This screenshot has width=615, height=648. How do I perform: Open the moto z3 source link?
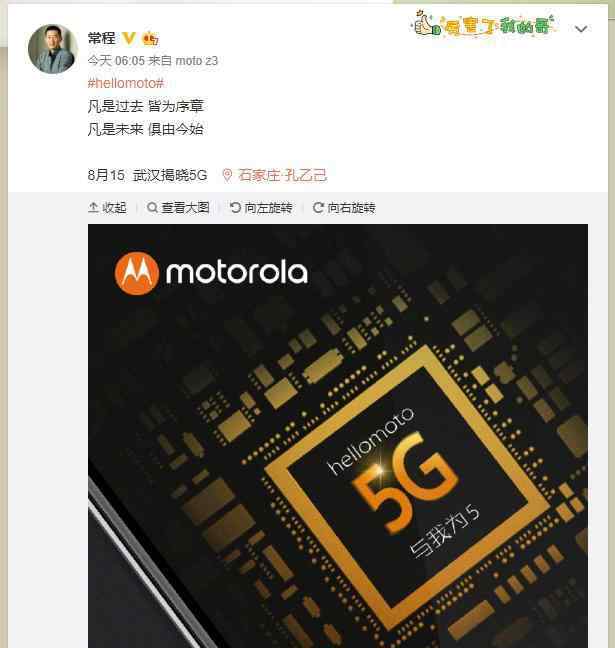click(x=196, y=61)
